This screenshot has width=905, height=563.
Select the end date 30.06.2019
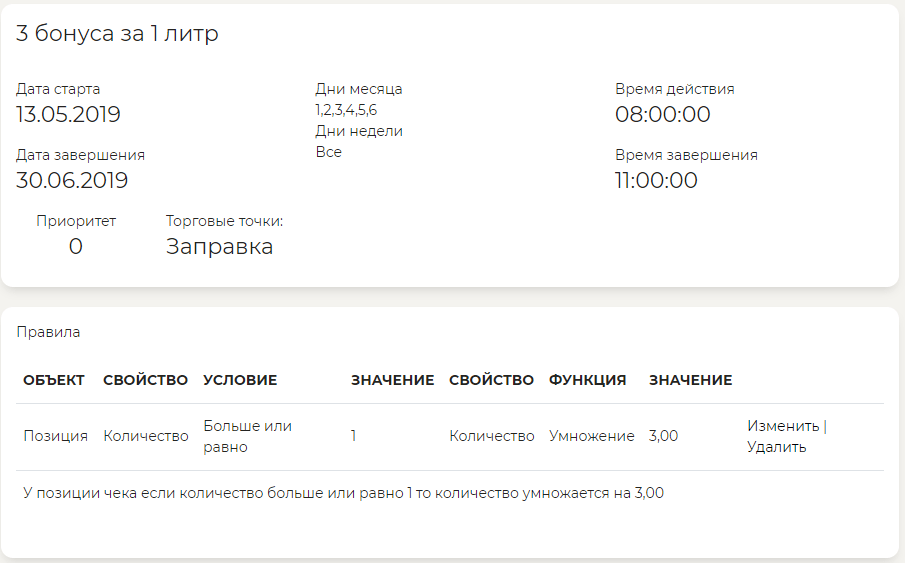(x=72, y=180)
